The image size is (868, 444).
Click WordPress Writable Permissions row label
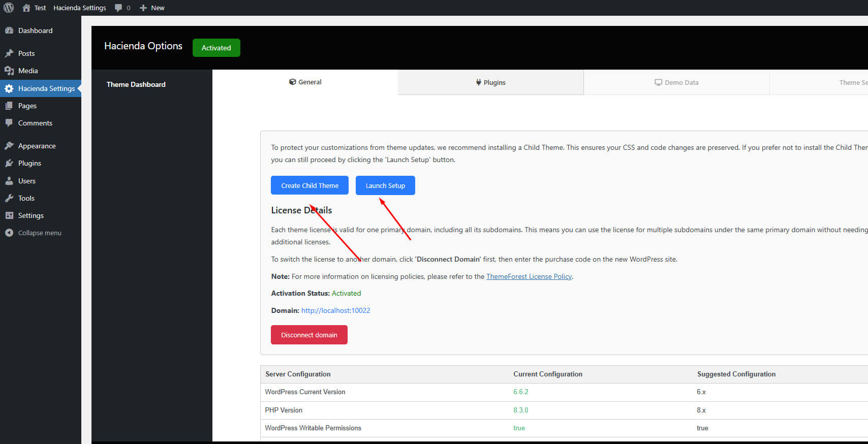[x=313, y=428]
